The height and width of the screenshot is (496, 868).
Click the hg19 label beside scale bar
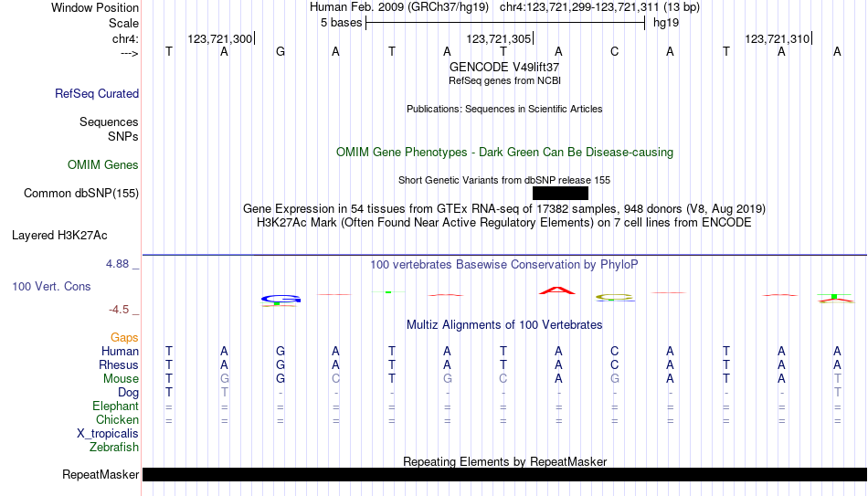click(x=666, y=23)
